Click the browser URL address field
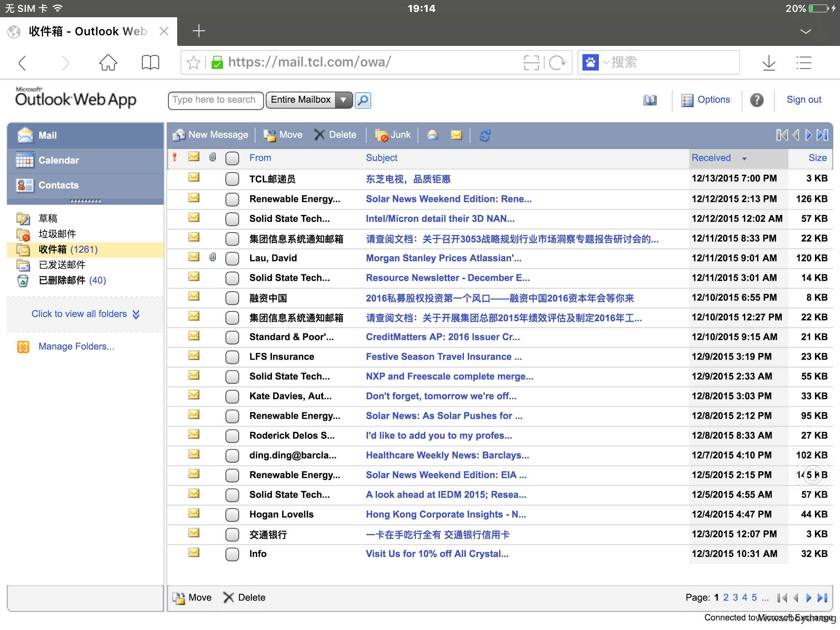Image resolution: width=840 pixels, height=630 pixels. point(373,62)
